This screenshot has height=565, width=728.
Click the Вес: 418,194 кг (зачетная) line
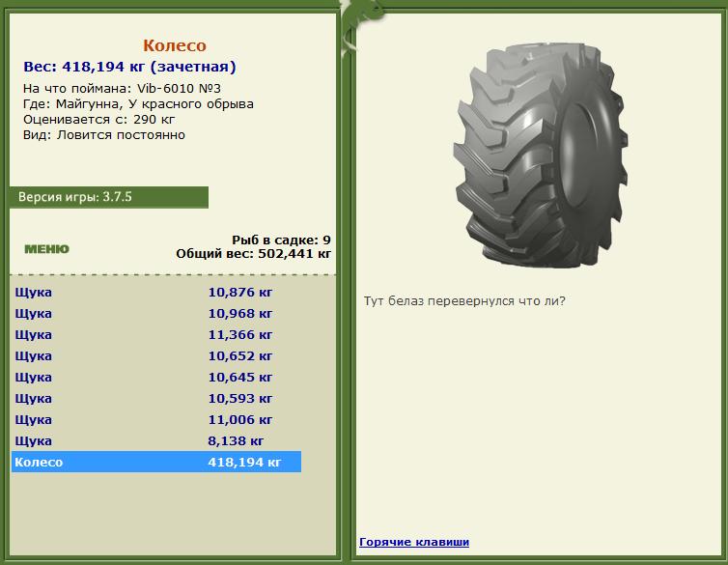[x=129, y=67]
